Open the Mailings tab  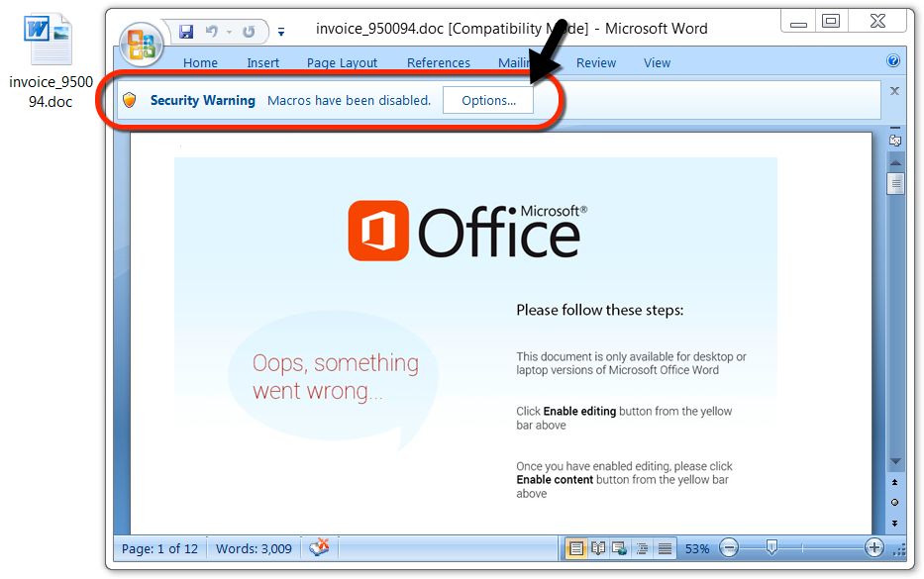click(x=515, y=63)
